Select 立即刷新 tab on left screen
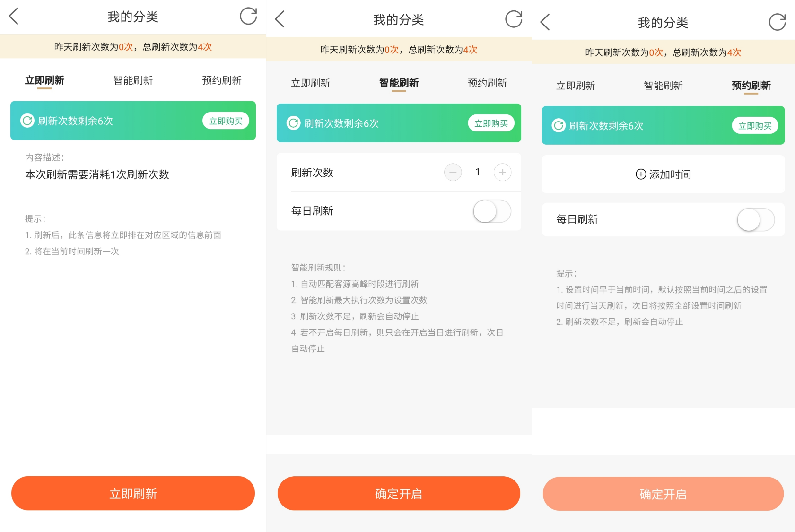 coord(44,80)
